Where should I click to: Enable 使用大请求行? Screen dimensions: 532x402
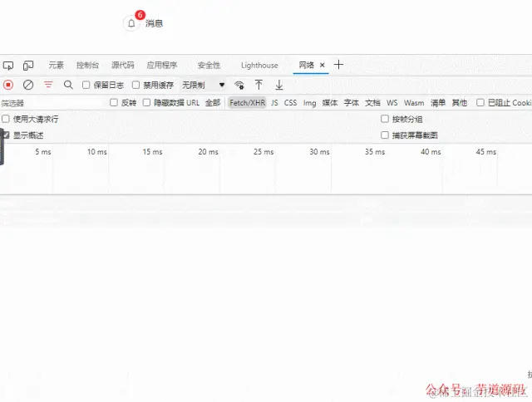(x=6, y=119)
